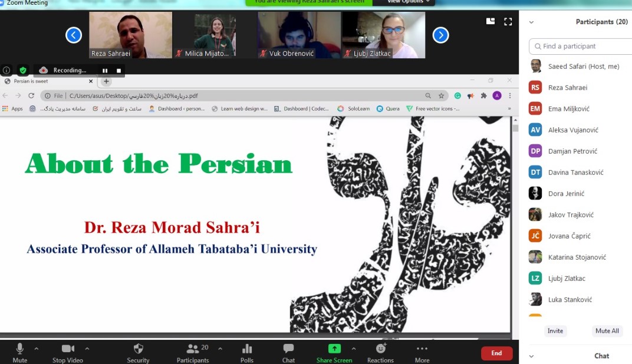The image size is (632, 364).
Task: Open the Reactions emoji icon
Action: coord(380,349)
